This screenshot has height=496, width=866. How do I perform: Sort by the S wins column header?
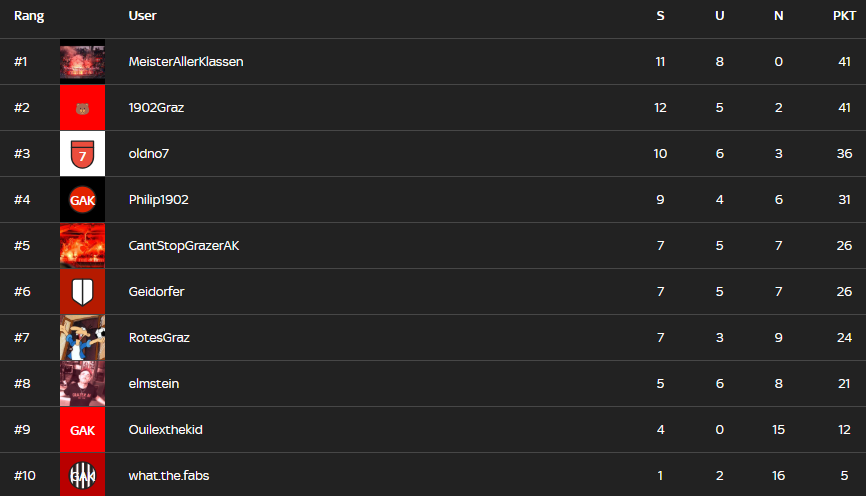click(660, 16)
